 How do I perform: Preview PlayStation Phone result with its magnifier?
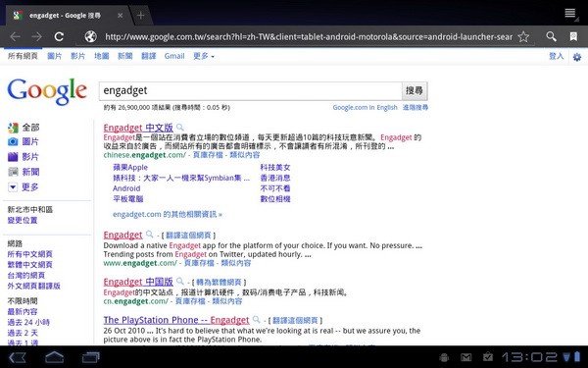point(257,320)
